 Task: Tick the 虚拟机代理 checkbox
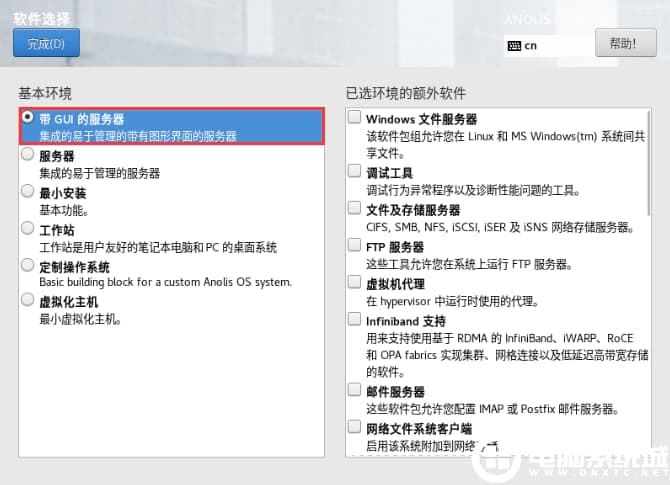click(354, 282)
